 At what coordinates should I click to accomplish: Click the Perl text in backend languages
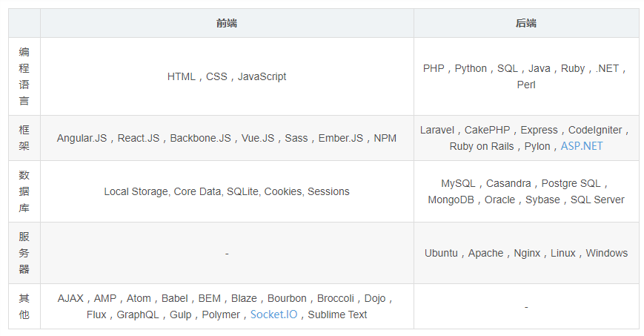coord(526,85)
